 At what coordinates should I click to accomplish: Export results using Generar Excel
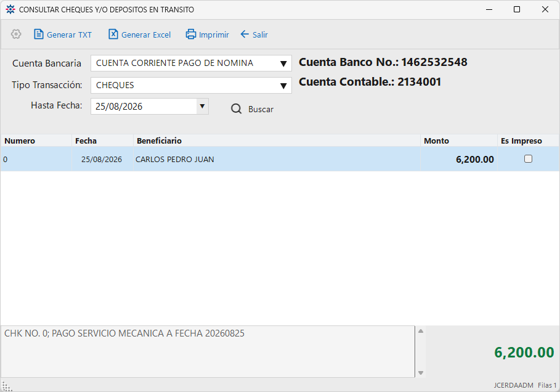[x=140, y=35]
